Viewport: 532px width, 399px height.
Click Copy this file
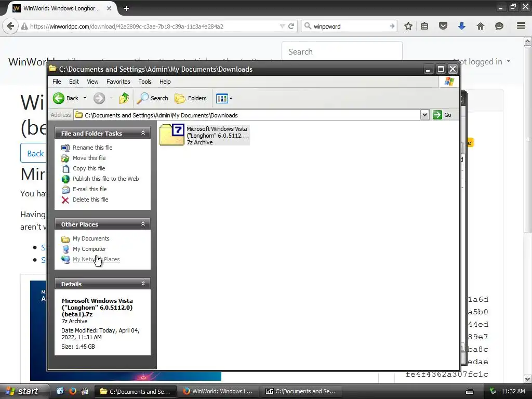89,168
